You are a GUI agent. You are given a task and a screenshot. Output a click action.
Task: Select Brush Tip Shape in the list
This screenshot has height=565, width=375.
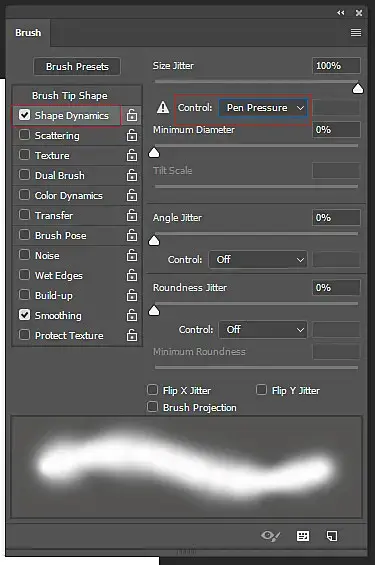click(70, 95)
